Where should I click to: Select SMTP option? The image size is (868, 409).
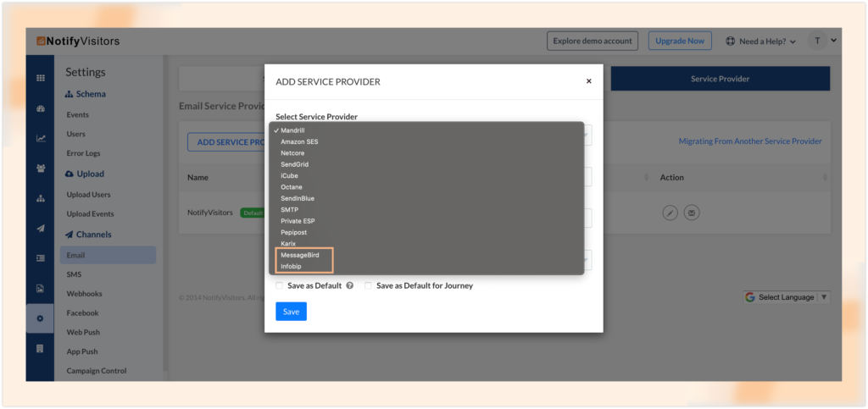point(426,209)
